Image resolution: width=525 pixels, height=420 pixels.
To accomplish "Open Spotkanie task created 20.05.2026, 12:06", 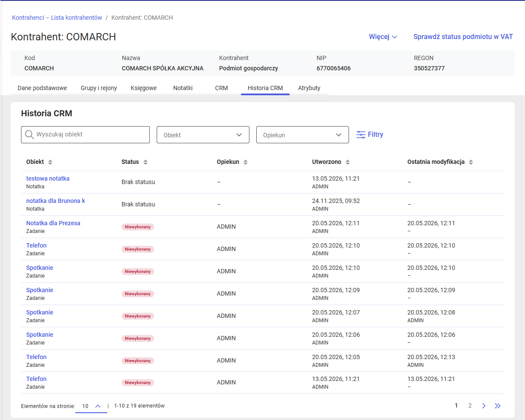I will 39,335.
